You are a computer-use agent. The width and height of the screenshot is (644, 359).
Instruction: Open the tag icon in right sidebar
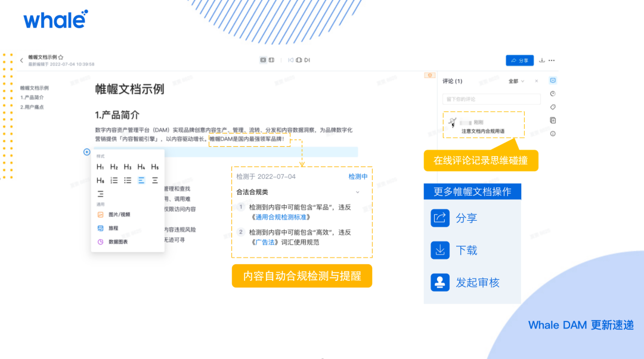(553, 107)
